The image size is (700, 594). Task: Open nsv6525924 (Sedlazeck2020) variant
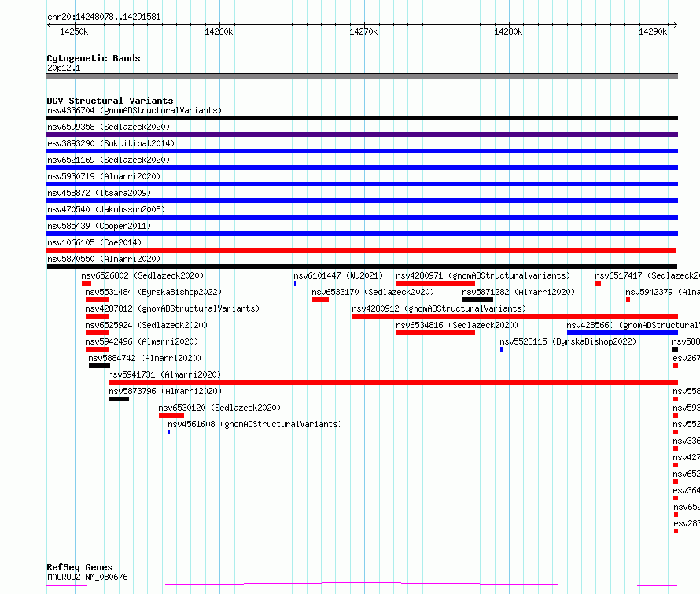coord(146,325)
